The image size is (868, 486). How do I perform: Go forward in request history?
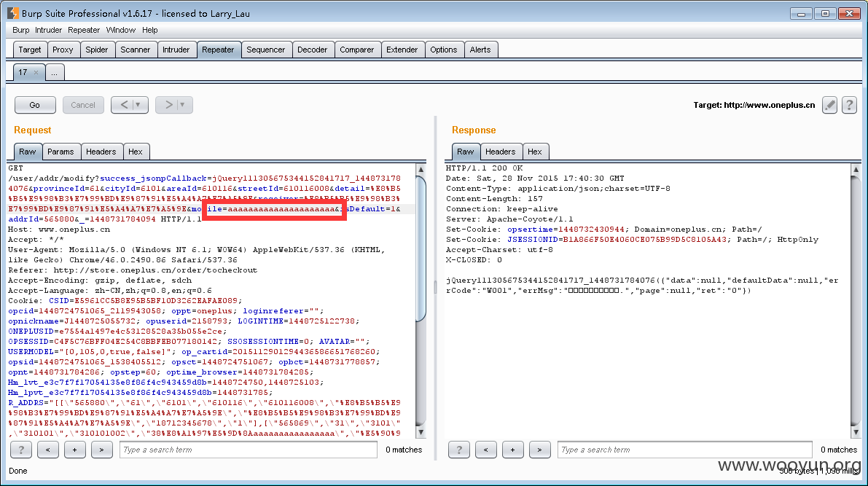[168, 105]
